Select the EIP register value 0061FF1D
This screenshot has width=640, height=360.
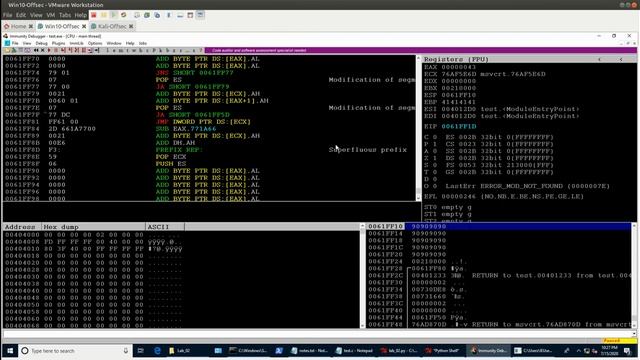(x=459, y=127)
